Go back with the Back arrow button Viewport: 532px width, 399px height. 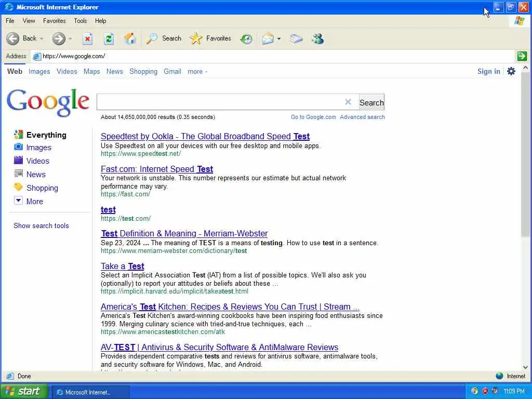point(13,38)
